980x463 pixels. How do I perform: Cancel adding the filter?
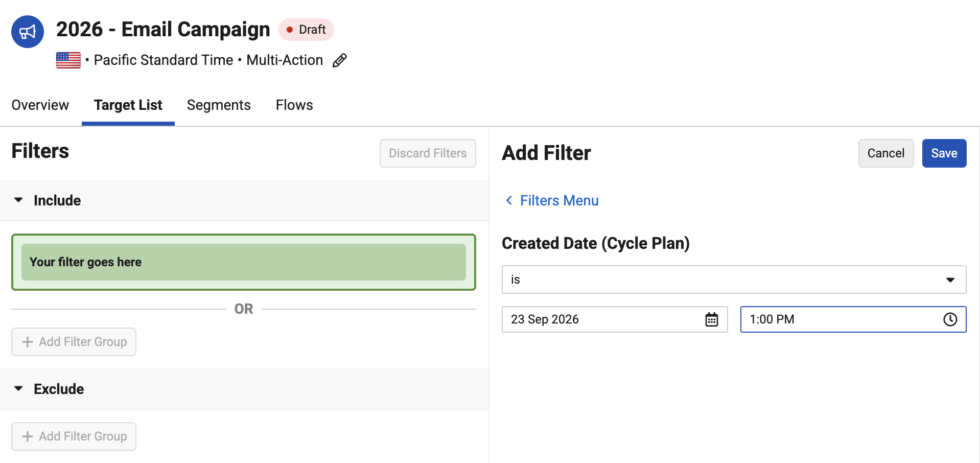(885, 153)
